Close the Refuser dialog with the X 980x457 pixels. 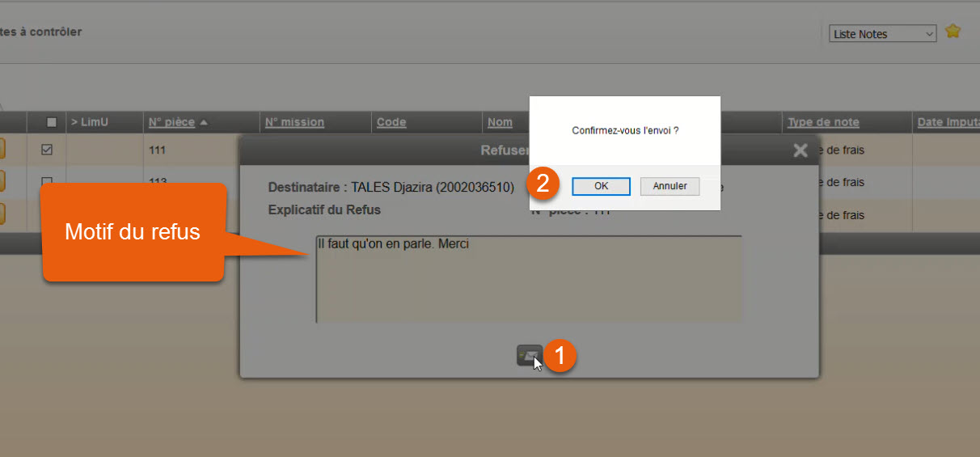[x=800, y=150]
